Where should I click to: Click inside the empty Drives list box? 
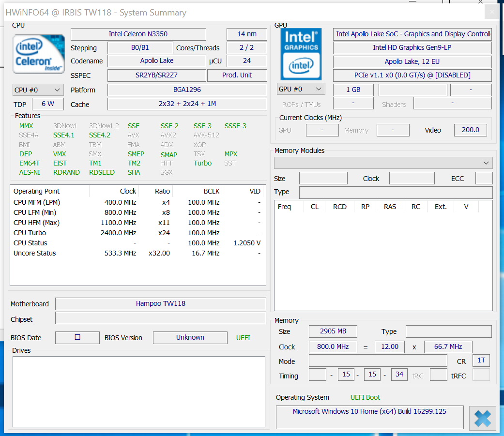coord(139,391)
